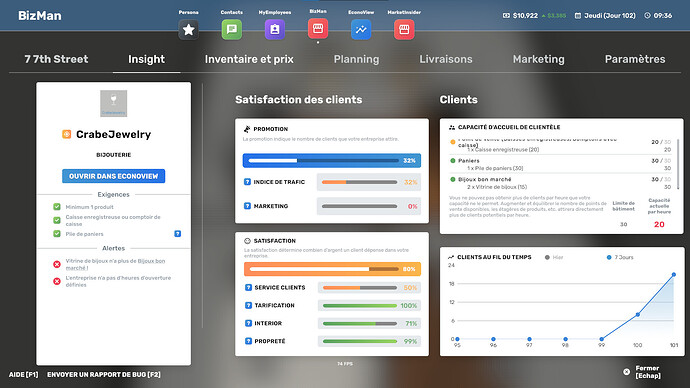Switch to the Planning tab
This screenshot has height=388, width=690.
point(356,59)
